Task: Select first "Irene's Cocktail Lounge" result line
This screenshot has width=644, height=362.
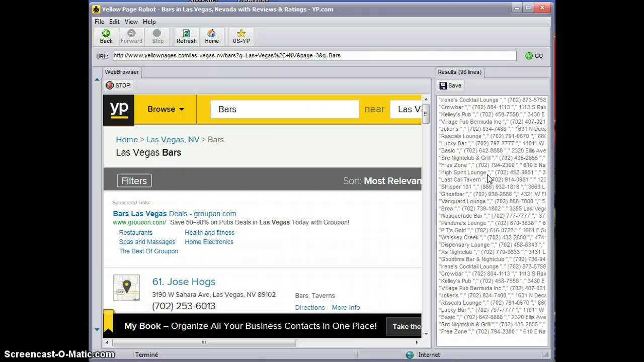Action: pos(492,100)
